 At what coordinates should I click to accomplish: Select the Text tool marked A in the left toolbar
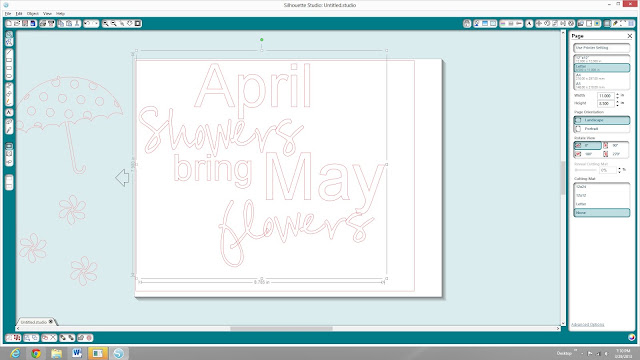click(9, 112)
